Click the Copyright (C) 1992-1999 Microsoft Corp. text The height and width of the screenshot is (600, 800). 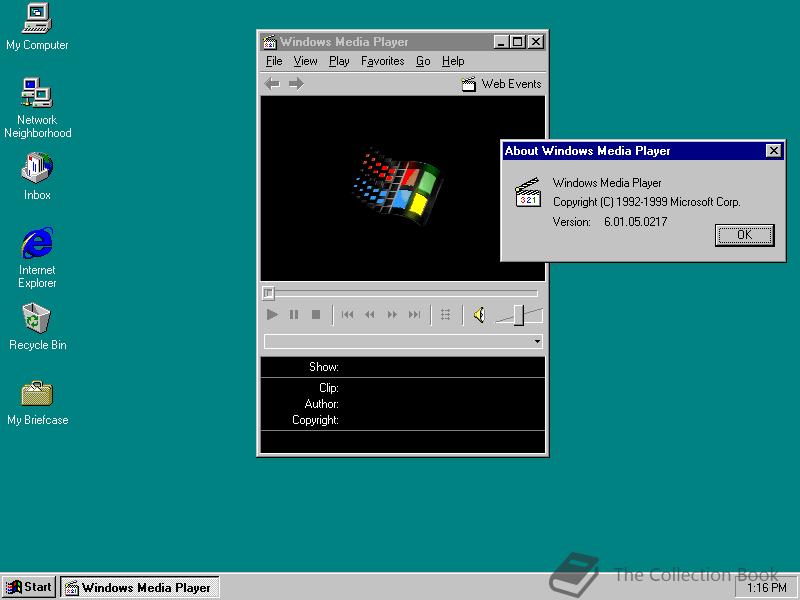pos(646,202)
